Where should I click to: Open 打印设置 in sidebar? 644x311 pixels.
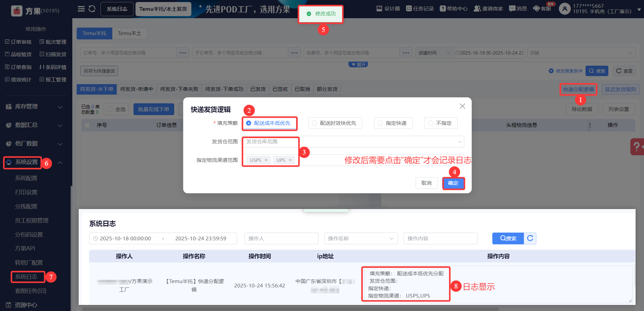(x=26, y=192)
